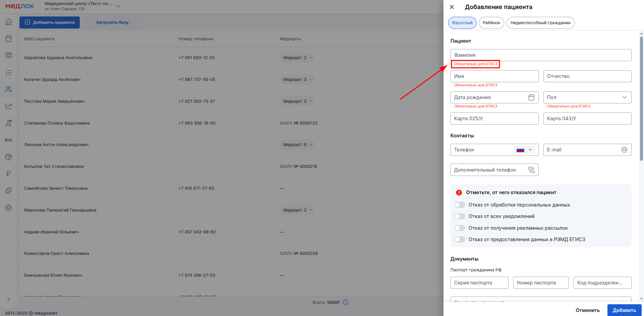Open the calendar icon in the left sidebar
Viewport: 644px width, 316px height.
9,39
